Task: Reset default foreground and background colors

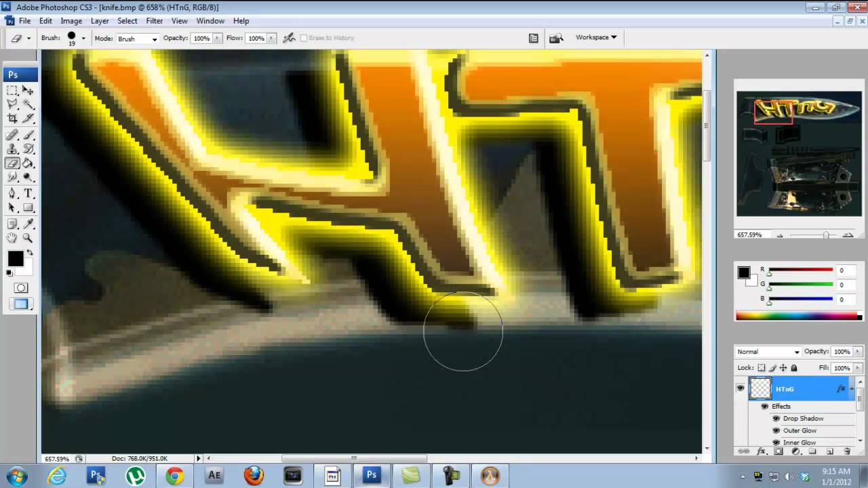Action: [9, 273]
